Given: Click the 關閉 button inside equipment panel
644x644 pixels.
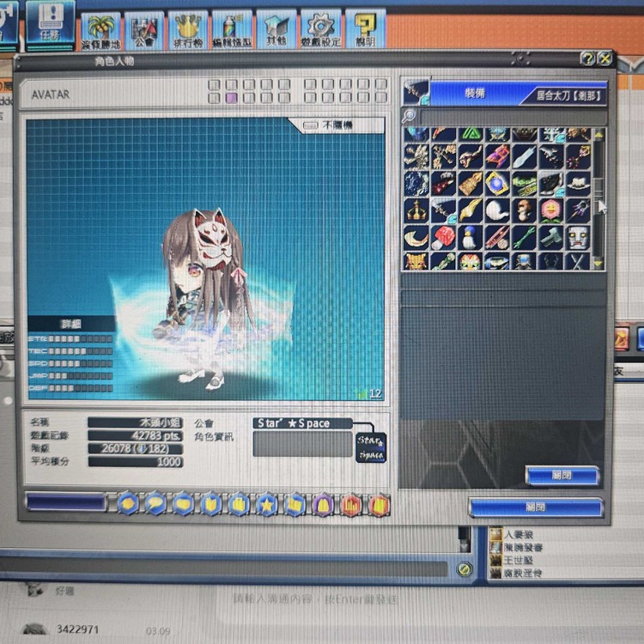Looking at the screenshot, I should point(562,476).
